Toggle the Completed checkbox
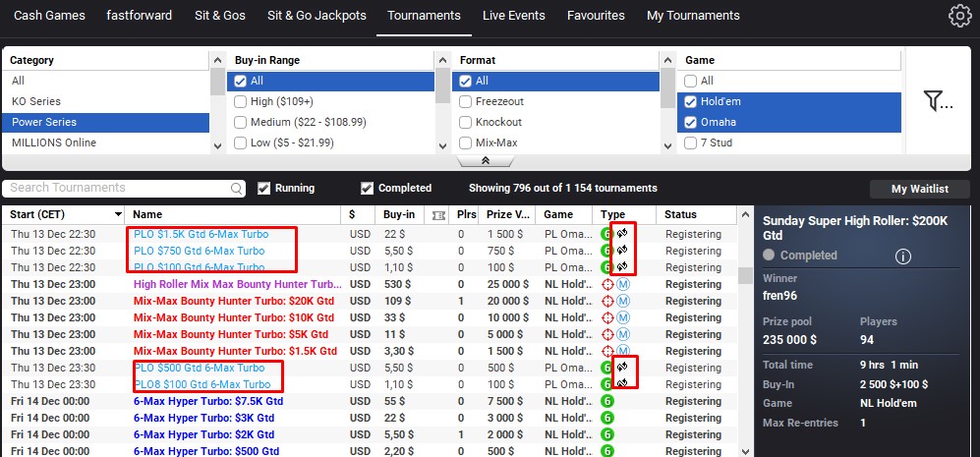Viewport: 980px width, 457px height. (367, 188)
